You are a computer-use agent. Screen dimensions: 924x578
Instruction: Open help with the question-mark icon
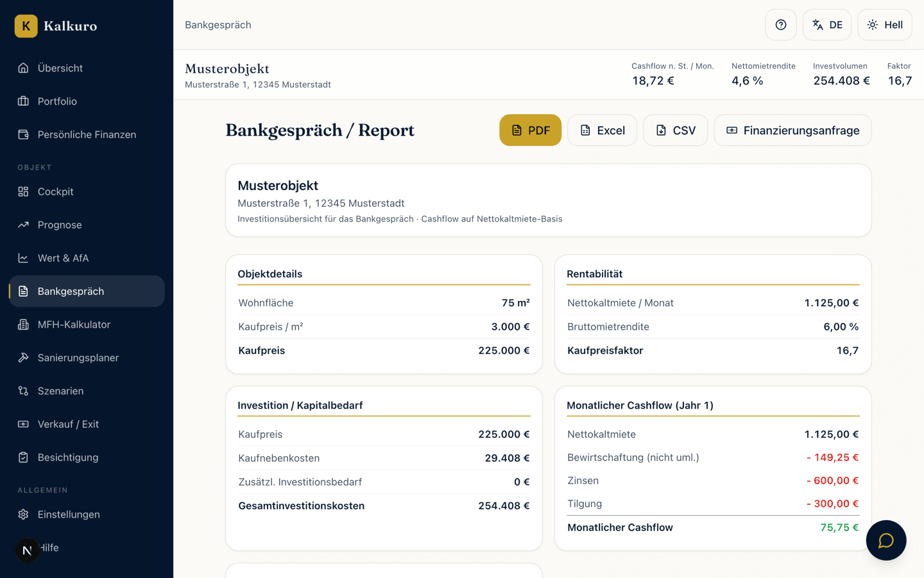click(781, 25)
